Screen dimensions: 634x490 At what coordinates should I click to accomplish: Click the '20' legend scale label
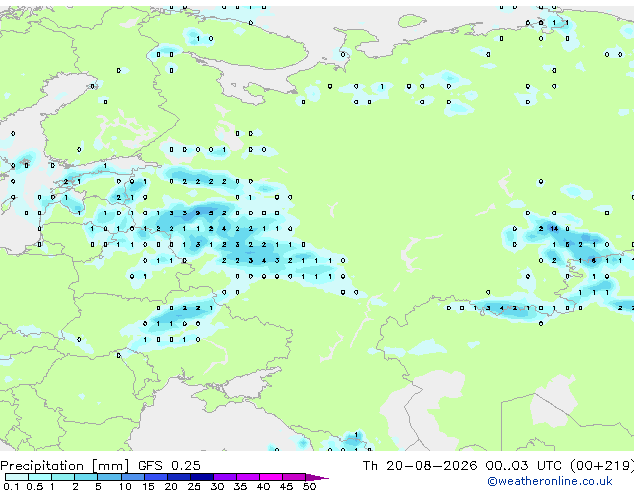[x=171, y=486]
